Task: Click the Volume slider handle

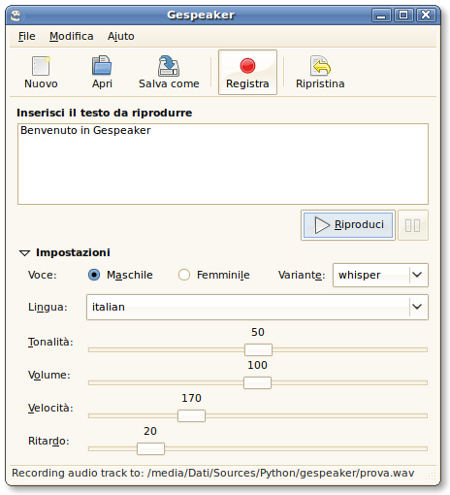Action: (257, 383)
